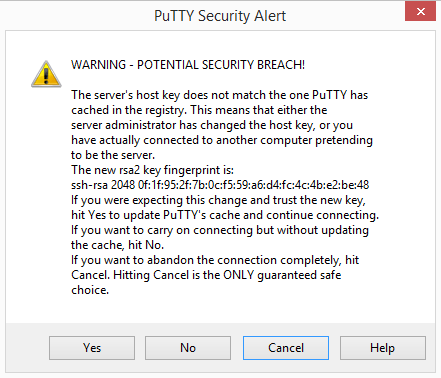Abandon the connection with the Cancel button

(286, 348)
